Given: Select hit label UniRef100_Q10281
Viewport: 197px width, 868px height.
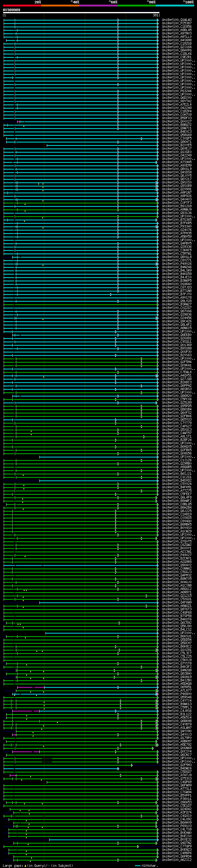Looking at the screenshot, I should pos(177,650).
